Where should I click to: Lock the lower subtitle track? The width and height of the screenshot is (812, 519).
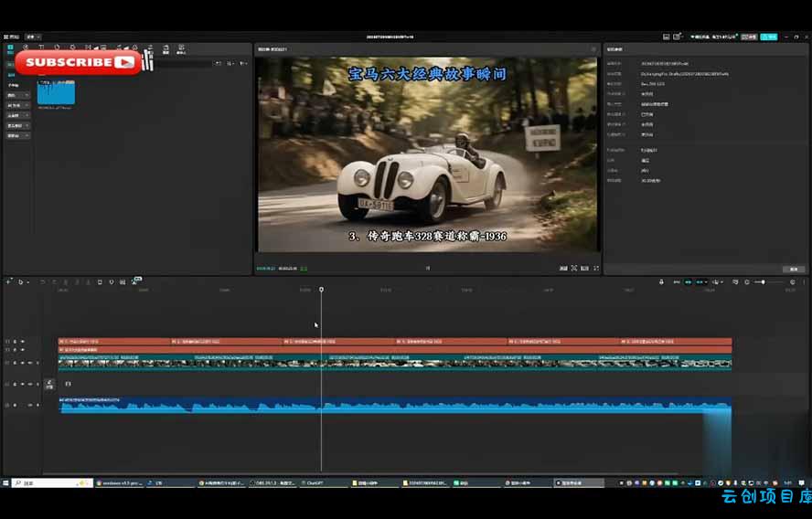[x=15, y=350]
